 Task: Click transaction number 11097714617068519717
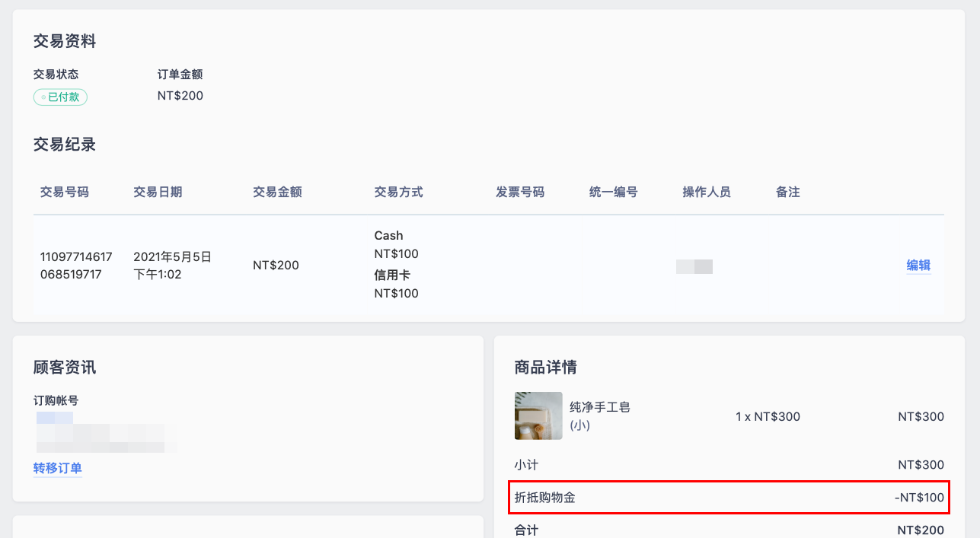[x=76, y=266]
